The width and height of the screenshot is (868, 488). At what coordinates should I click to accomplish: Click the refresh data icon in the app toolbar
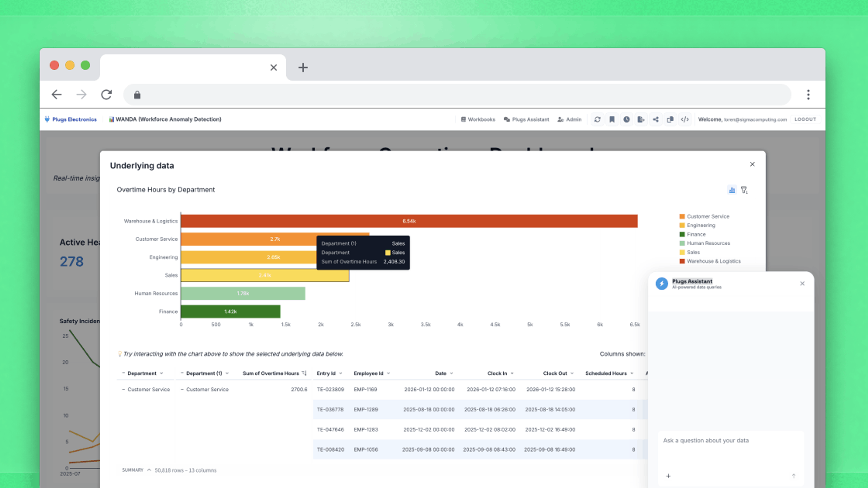click(x=597, y=119)
